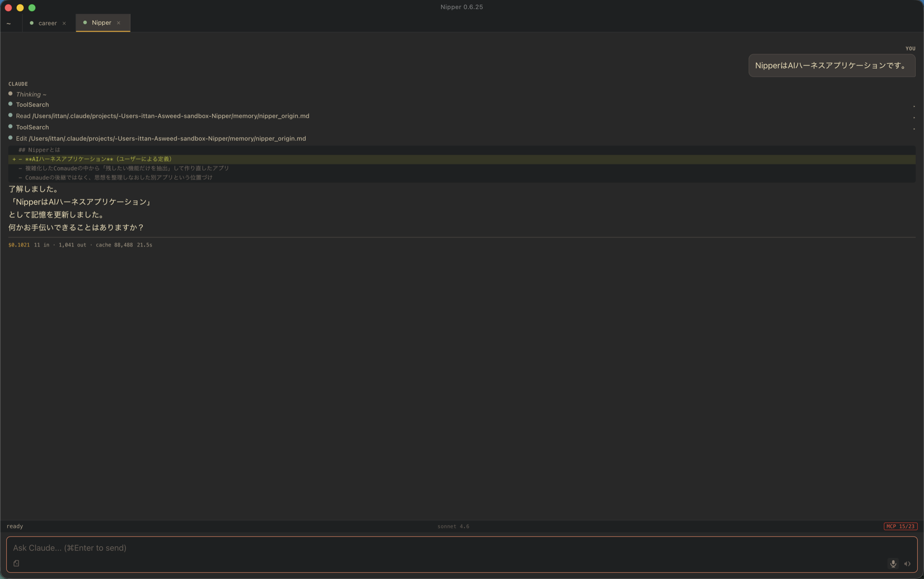Click the reply line として記憶を更新しました。
This screenshot has height=579, width=924.
coord(56,214)
